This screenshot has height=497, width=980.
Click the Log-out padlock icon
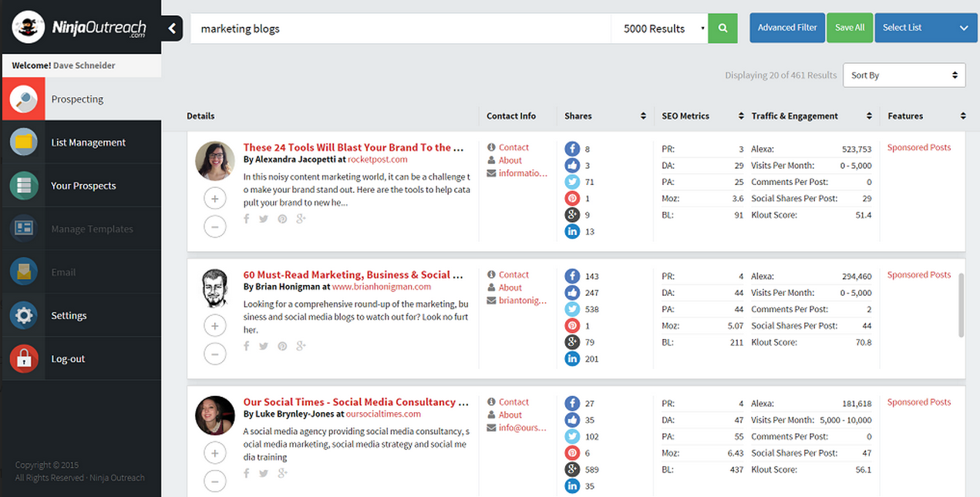pos(23,359)
